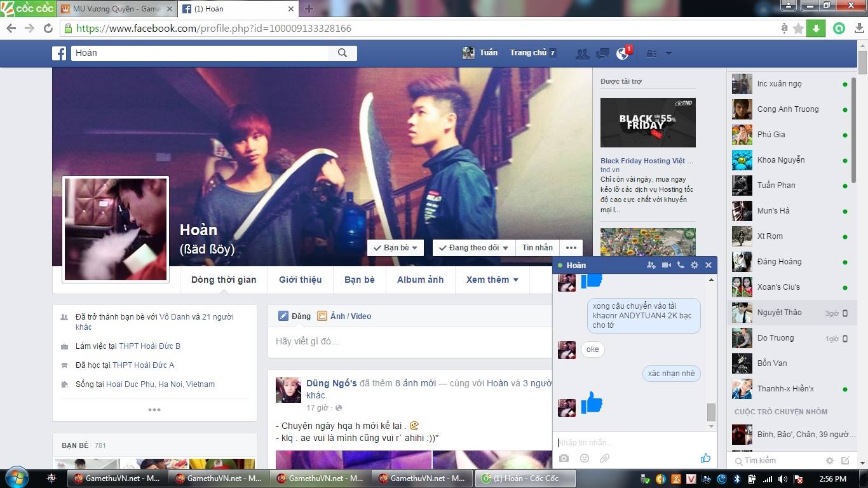
Task: Open the Bạn bè profile tab
Action: point(360,280)
